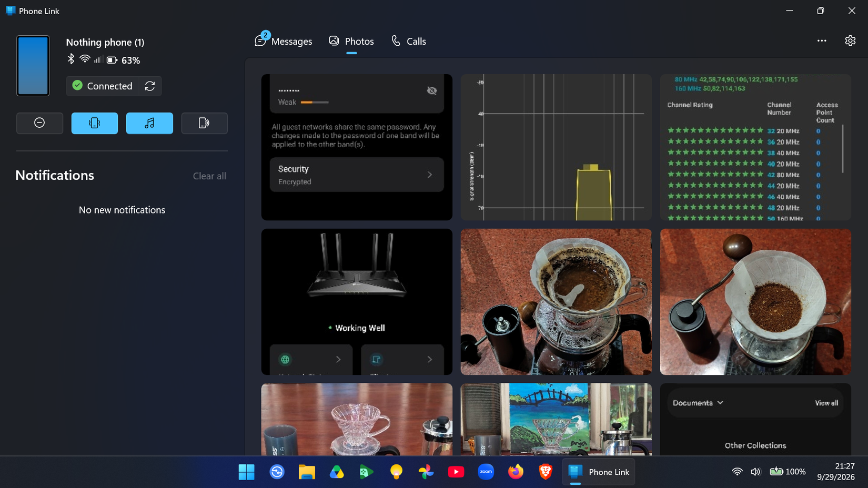The width and height of the screenshot is (868, 488).
Task: Launch Zoom from the taskbar
Action: coord(486,472)
